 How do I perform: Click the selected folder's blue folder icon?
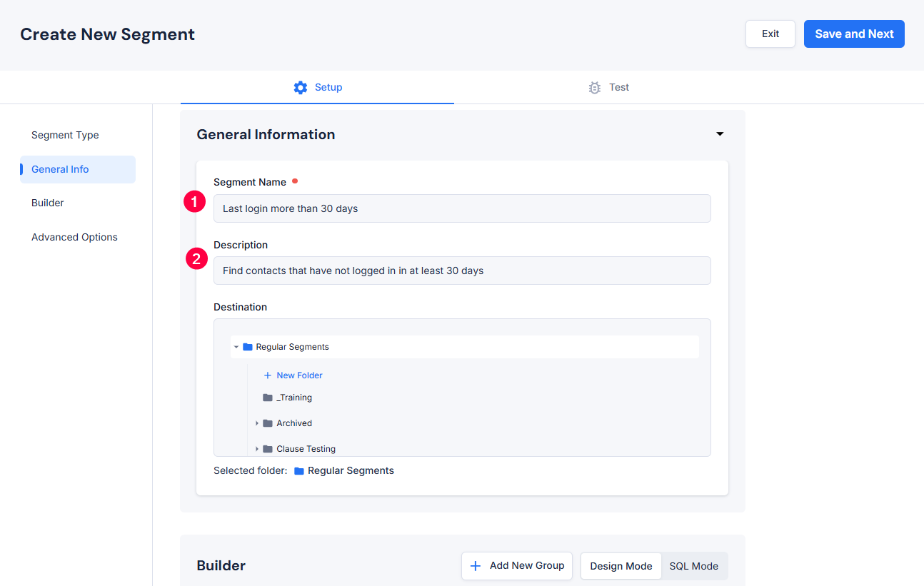coord(299,471)
